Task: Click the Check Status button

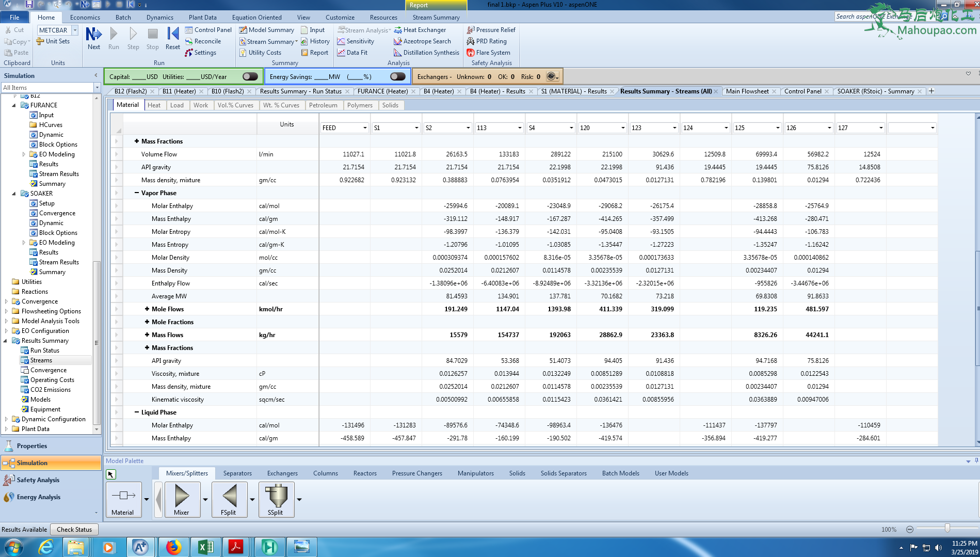Action: [74, 530]
